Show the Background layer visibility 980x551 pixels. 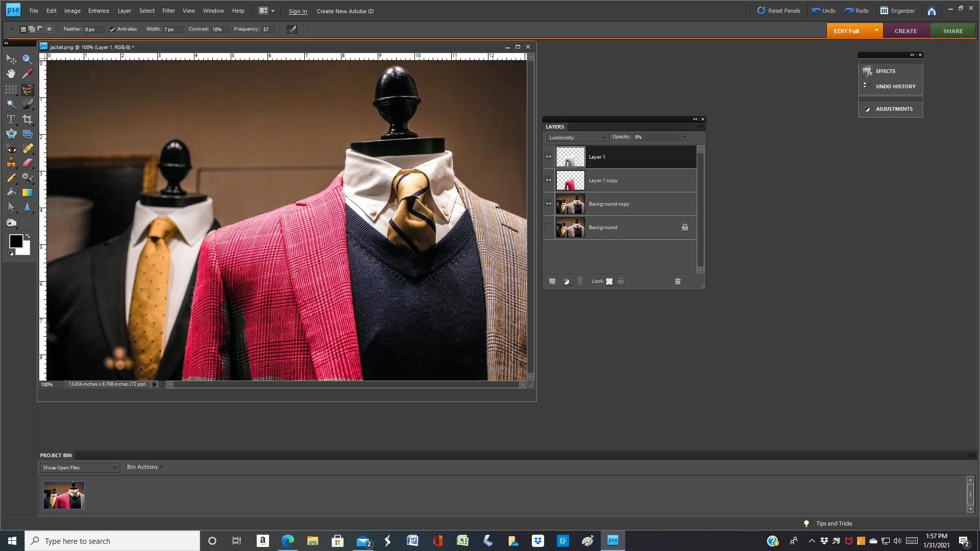coord(549,227)
